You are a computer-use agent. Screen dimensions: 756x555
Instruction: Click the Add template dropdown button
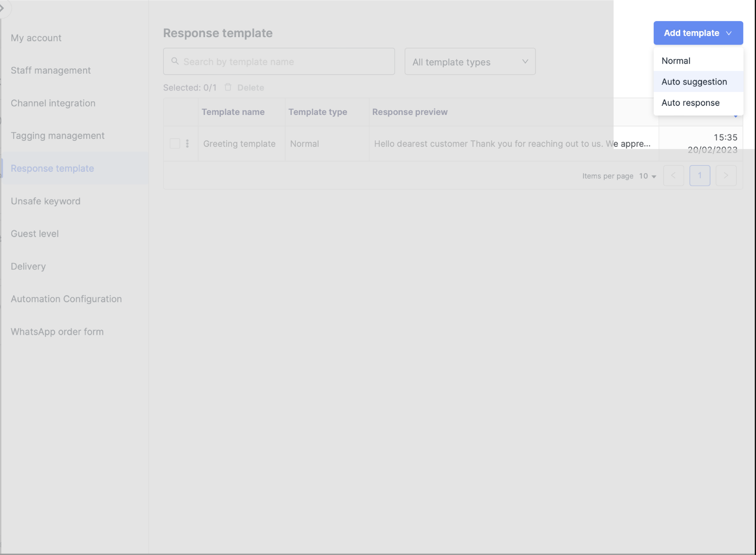(x=698, y=33)
